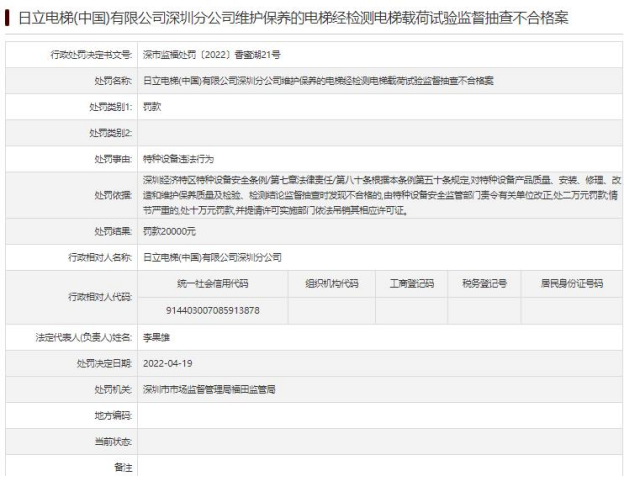Click the 居民身份证号码 column header
The width and height of the screenshot is (625, 477).
(x=572, y=284)
